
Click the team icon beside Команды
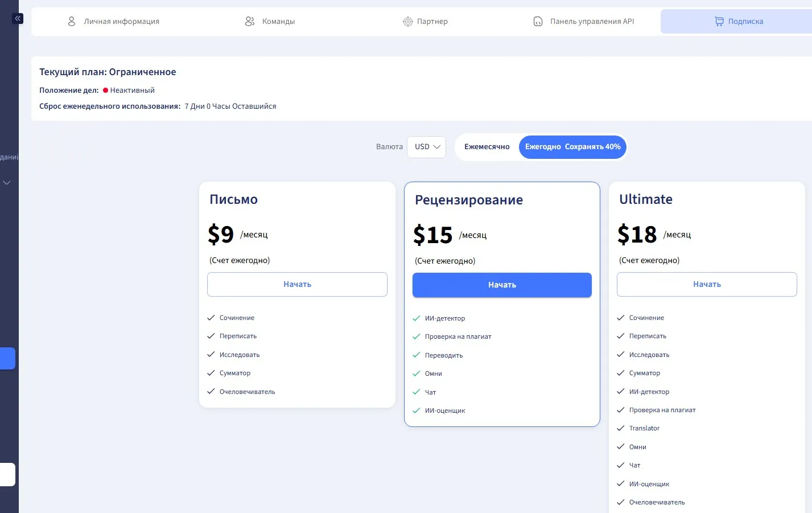(x=249, y=22)
